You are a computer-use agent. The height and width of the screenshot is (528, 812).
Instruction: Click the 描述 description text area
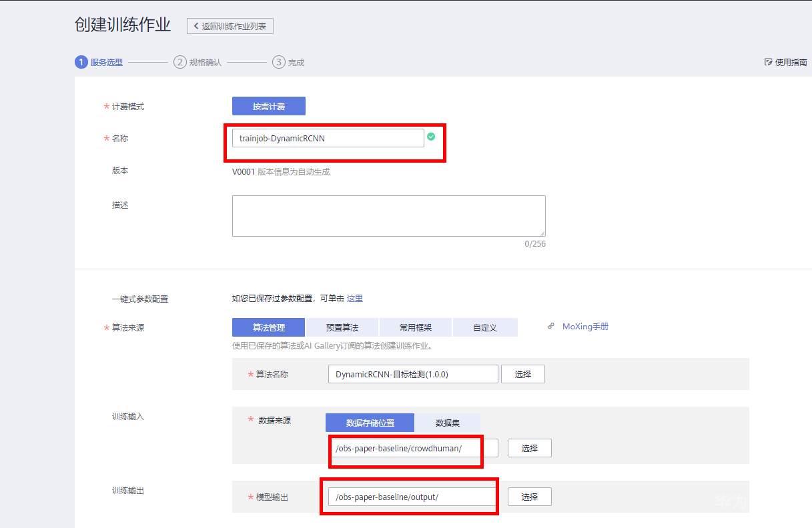click(x=388, y=215)
